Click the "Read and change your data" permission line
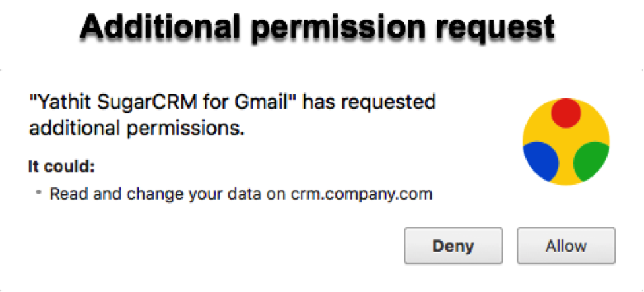 coord(241,194)
